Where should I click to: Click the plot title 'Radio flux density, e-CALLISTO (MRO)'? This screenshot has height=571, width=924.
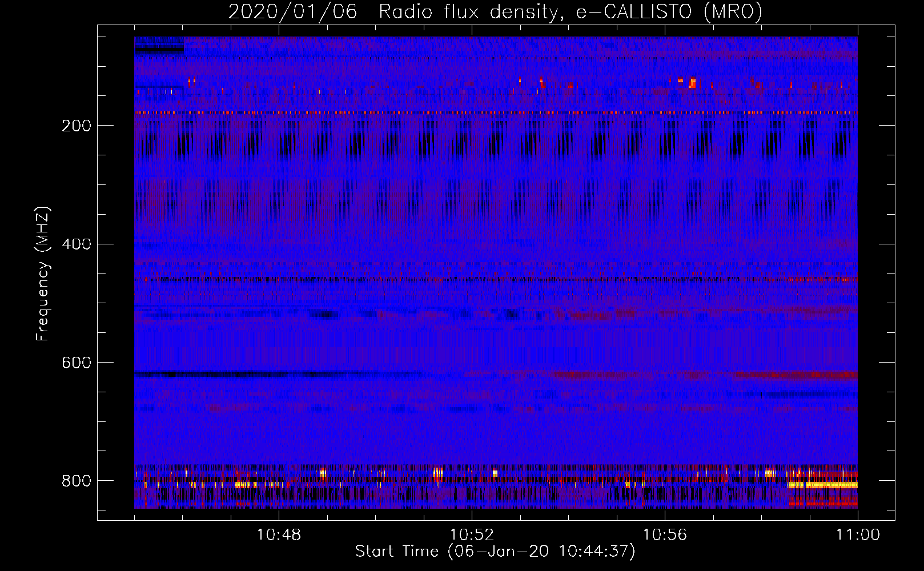point(571,11)
